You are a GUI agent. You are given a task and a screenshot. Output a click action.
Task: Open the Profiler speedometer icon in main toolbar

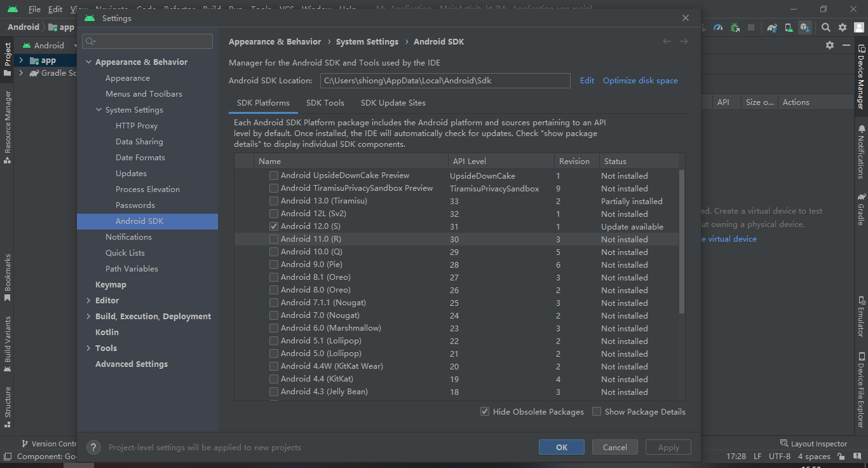click(718, 27)
